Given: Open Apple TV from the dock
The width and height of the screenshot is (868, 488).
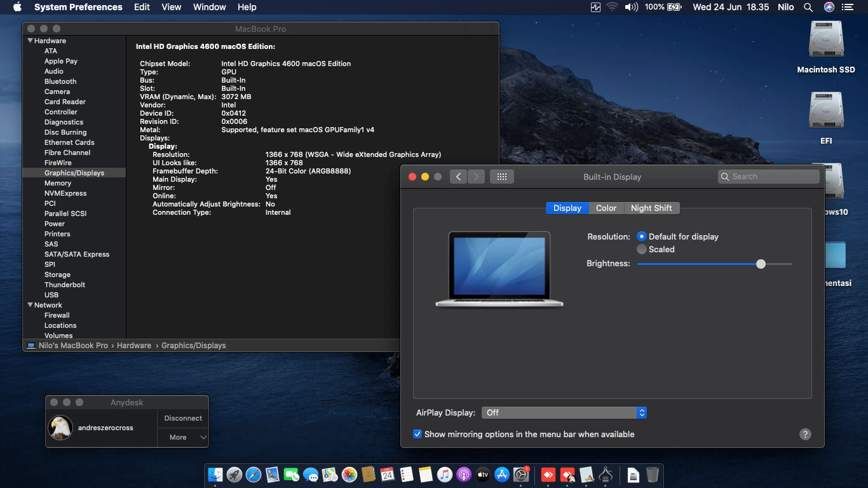Looking at the screenshot, I should [x=483, y=475].
